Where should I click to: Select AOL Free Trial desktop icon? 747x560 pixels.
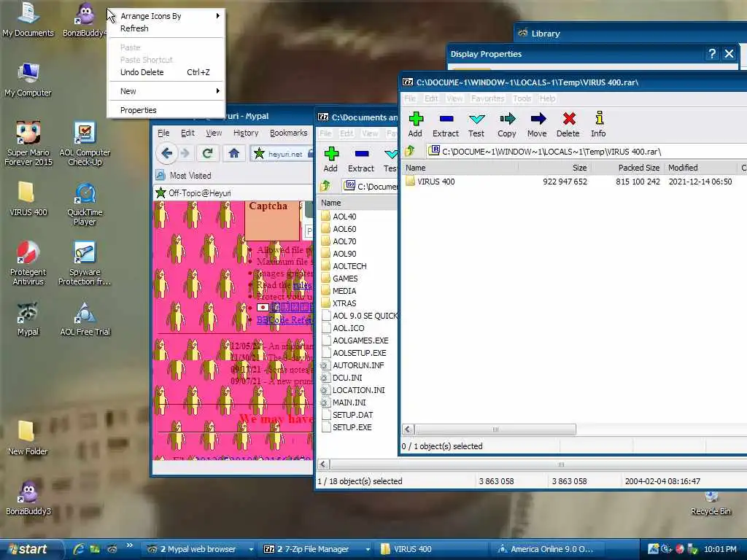85,319
